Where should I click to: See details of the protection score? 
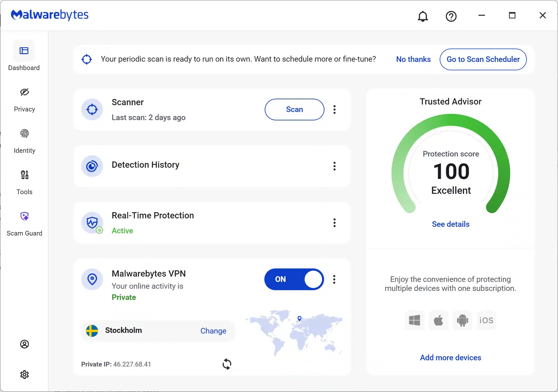pos(451,224)
